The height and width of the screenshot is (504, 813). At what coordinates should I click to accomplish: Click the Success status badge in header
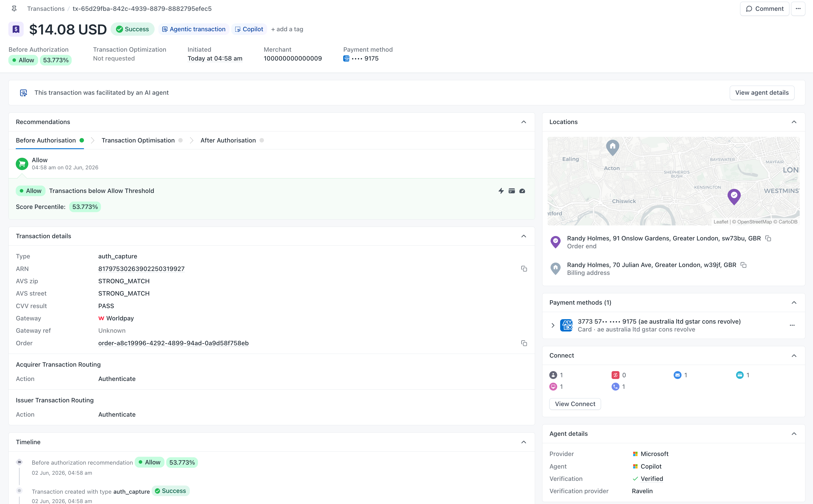132,29
